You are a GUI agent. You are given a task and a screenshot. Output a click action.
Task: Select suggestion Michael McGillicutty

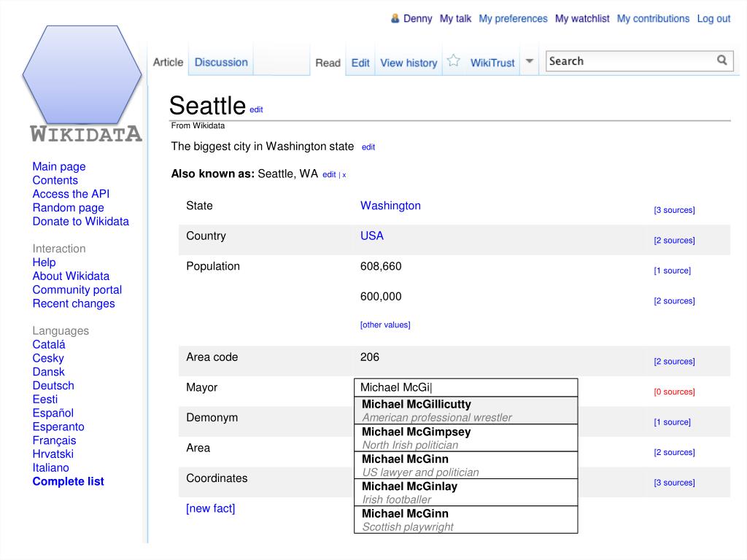point(466,411)
